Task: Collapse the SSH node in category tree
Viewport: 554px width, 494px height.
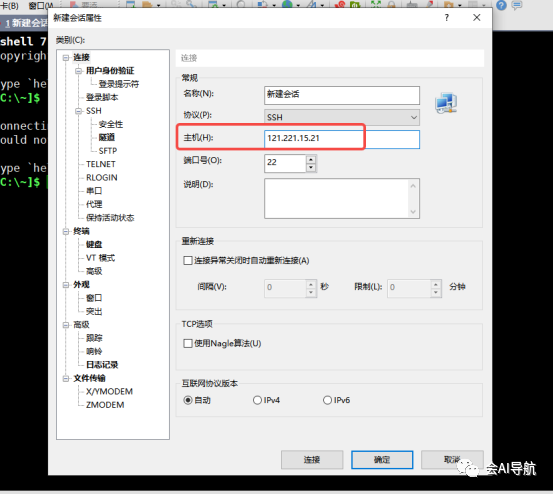Action: click(x=78, y=111)
